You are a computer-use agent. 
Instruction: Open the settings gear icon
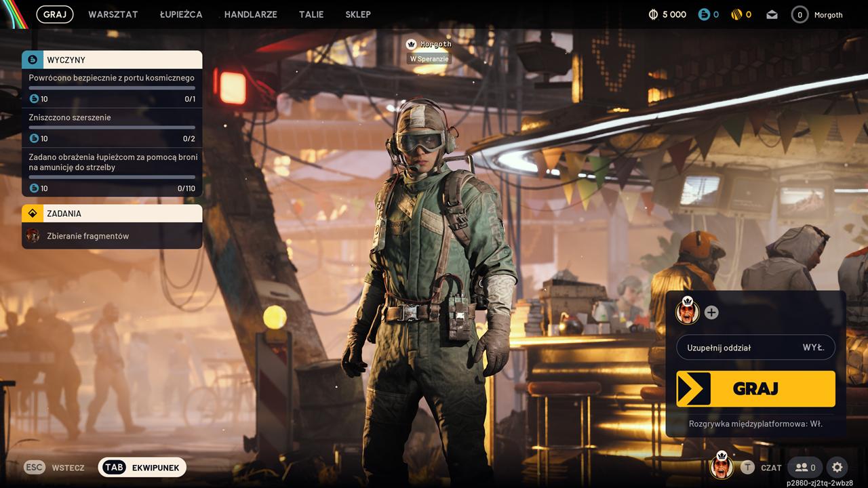click(837, 467)
